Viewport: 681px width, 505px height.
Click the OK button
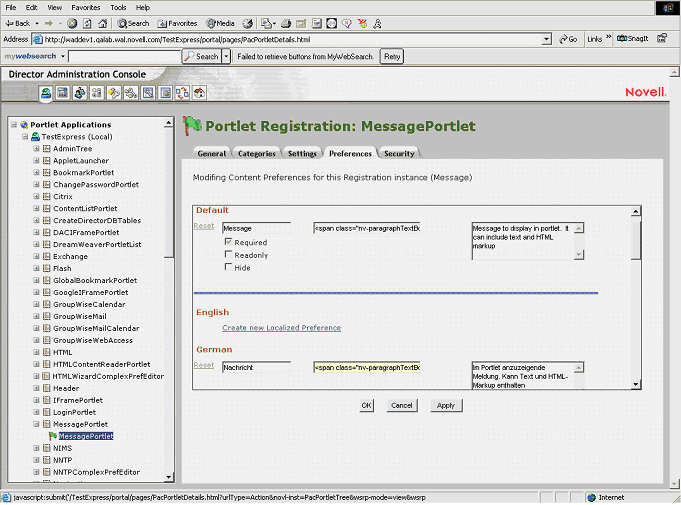point(367,406)
